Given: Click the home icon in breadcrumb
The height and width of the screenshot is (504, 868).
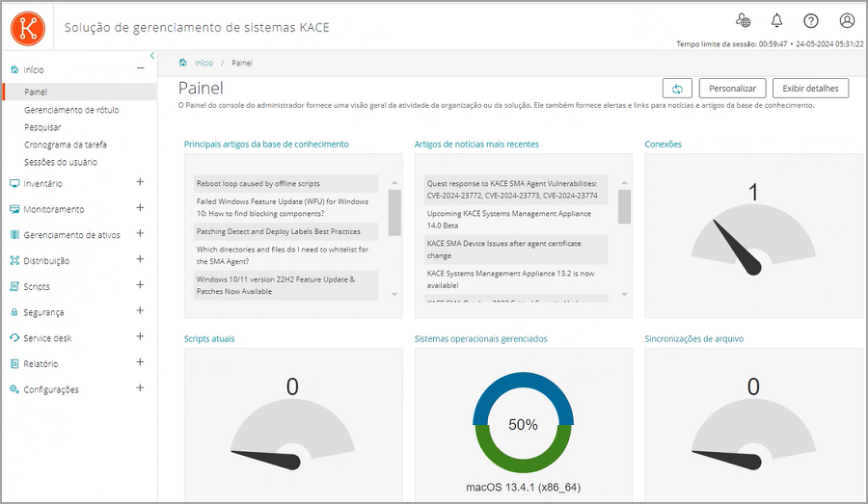Looking at the screenshot, I should click(183, 63).
